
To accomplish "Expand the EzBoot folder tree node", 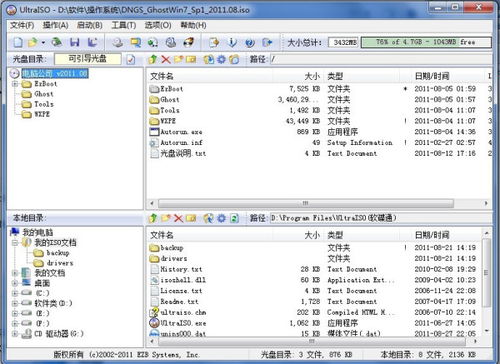I will point(15,84).
